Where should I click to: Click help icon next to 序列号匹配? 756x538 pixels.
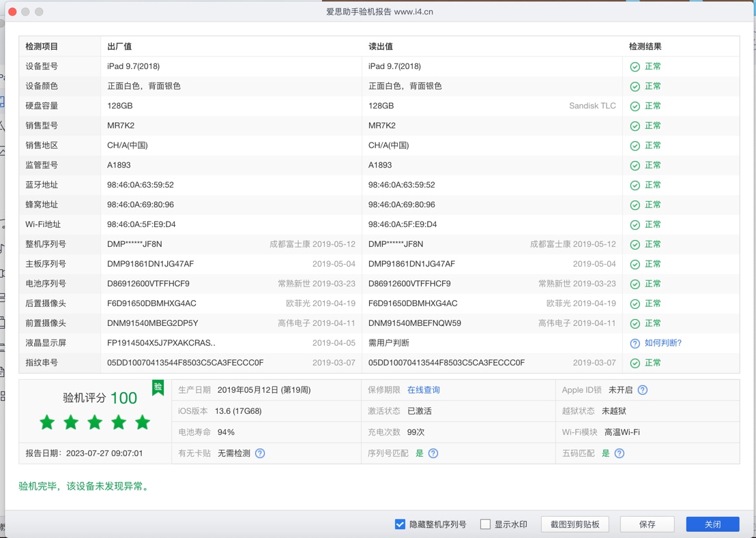point(433,453)
